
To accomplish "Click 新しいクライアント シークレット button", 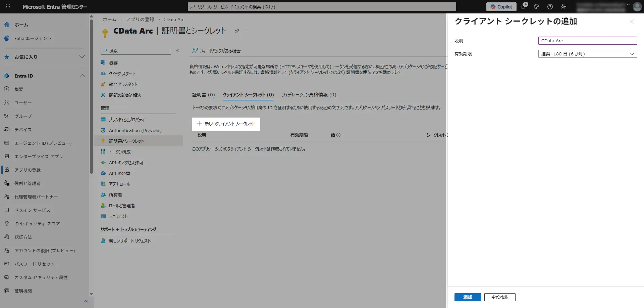I will [226, 124].
